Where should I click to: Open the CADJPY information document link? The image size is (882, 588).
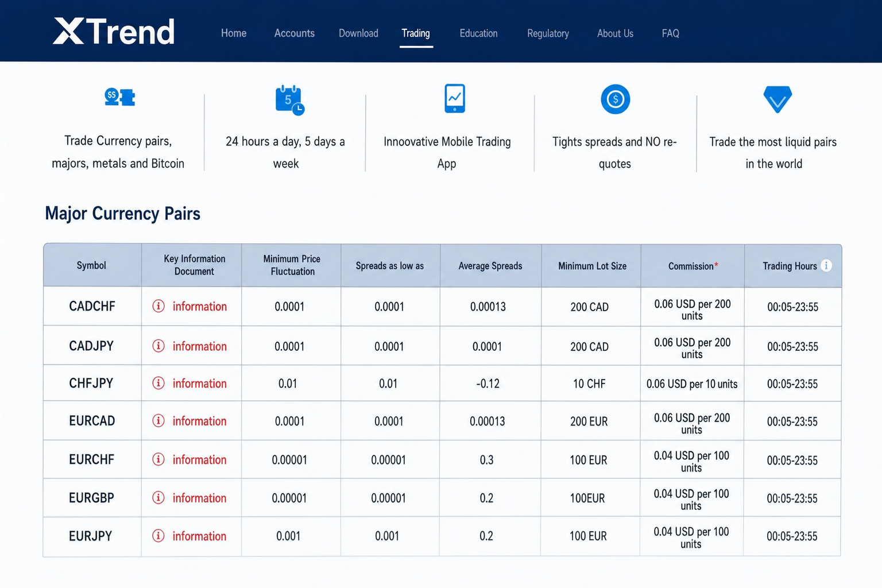tap(199, 346)
